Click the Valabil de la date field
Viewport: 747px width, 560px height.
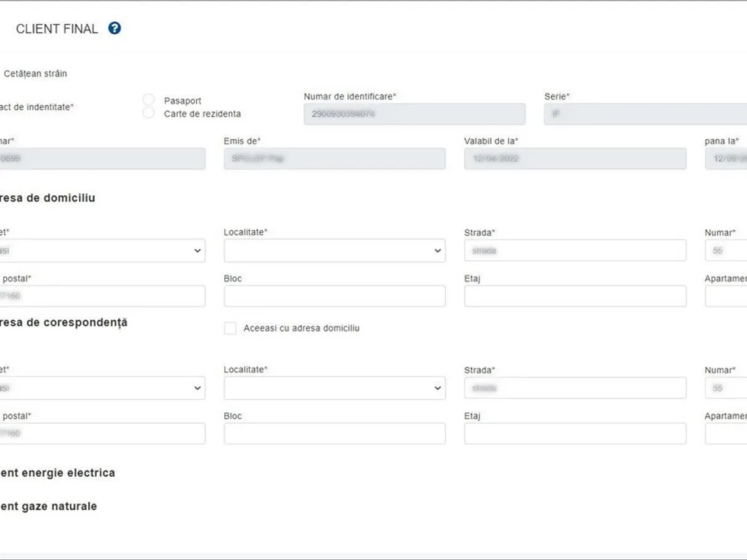pos(575,159)
